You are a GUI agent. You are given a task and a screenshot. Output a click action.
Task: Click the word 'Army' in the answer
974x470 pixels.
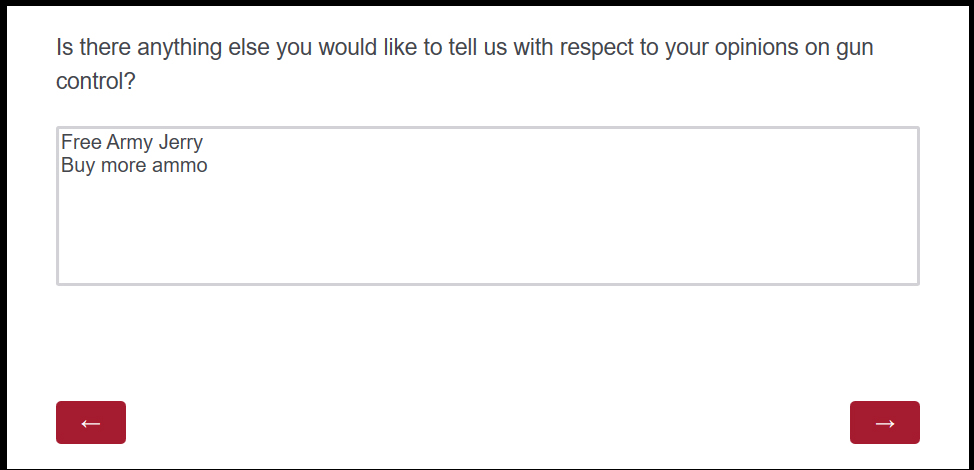(130, 142)
